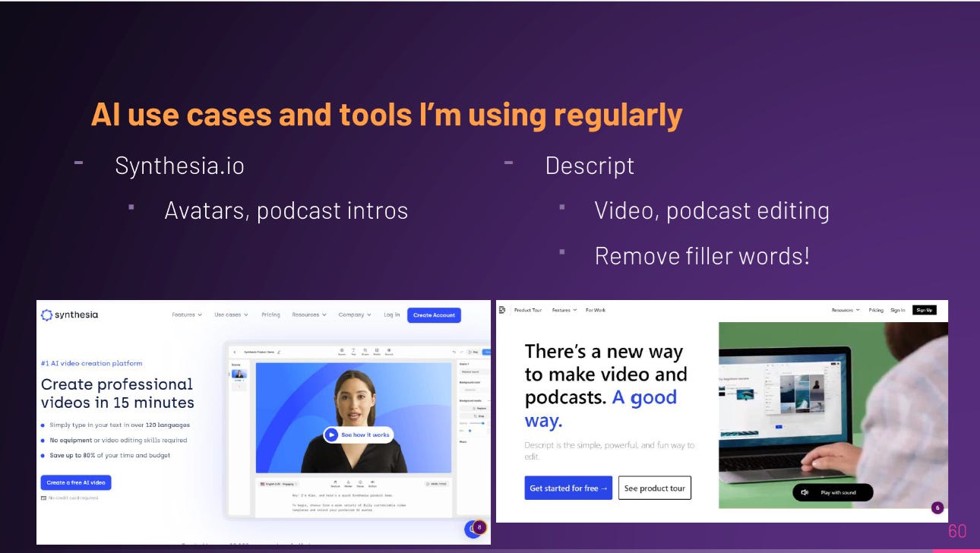Select the Record tool icon in Synthesia editor
This screenshot has height=553, width=980.
pyautogui.click(x=389, y=352)
